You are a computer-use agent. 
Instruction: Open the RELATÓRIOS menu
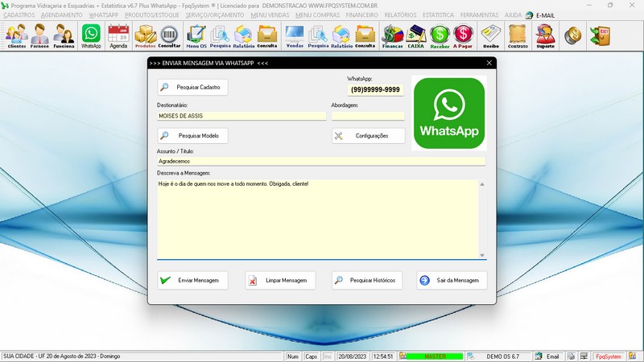400,15
